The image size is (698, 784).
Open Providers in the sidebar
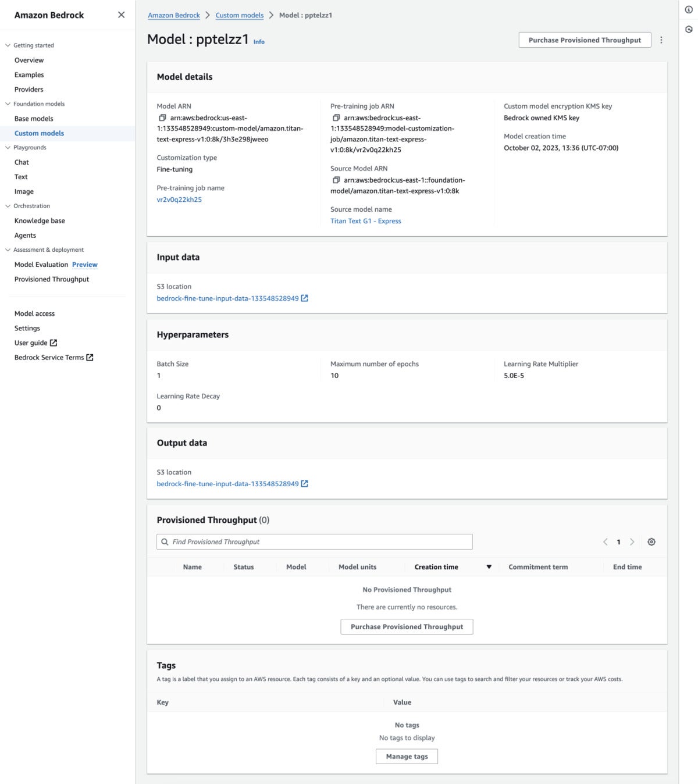[29, 90]
